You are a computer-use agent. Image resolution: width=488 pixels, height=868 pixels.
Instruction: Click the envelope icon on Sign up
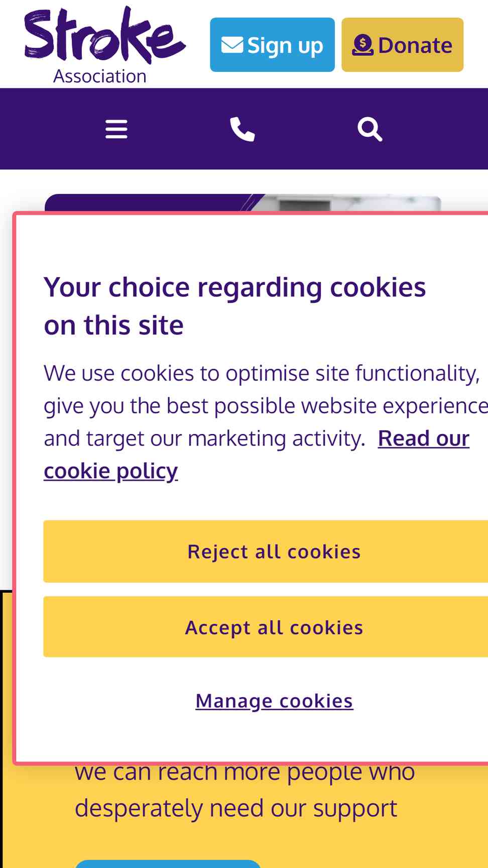[x=232, y=45]
